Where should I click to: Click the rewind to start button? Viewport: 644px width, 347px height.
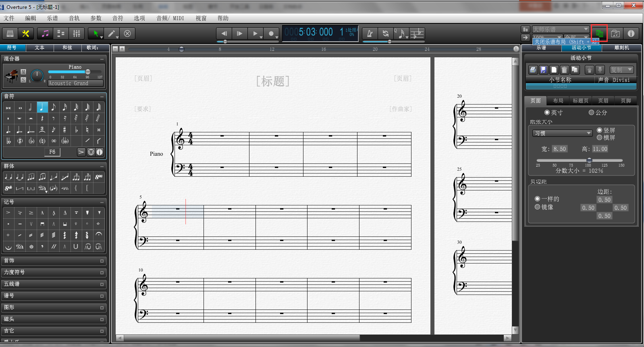(224, 33)
